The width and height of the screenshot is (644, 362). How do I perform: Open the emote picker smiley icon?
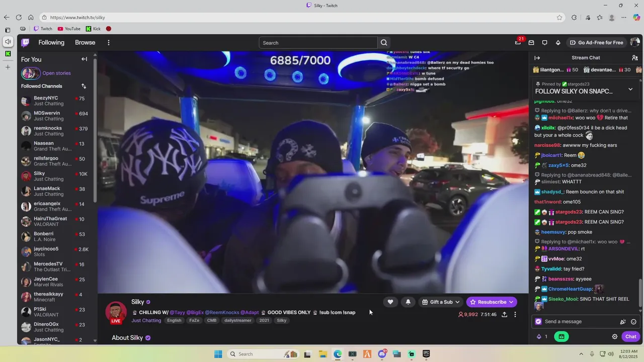pos(633,322)
